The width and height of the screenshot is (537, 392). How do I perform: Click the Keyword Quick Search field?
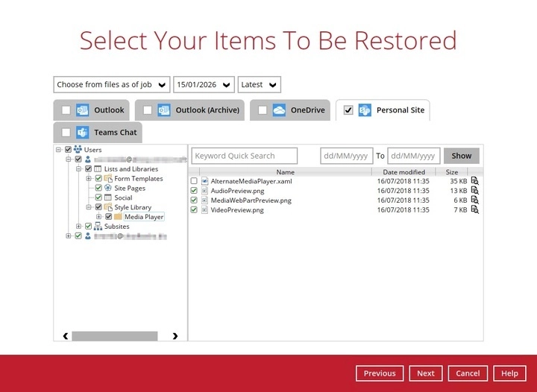[245, 156]
